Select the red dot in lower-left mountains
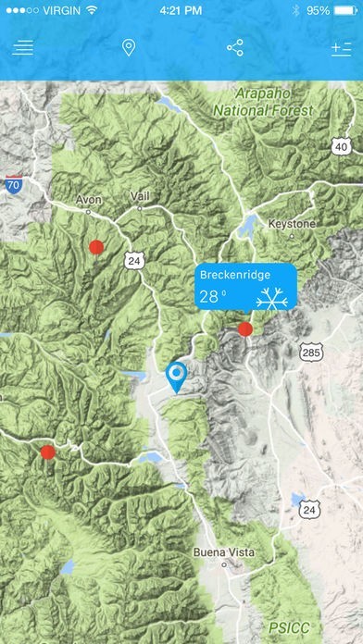Viewport: 363px width, 644px height. tap(47, 452)
